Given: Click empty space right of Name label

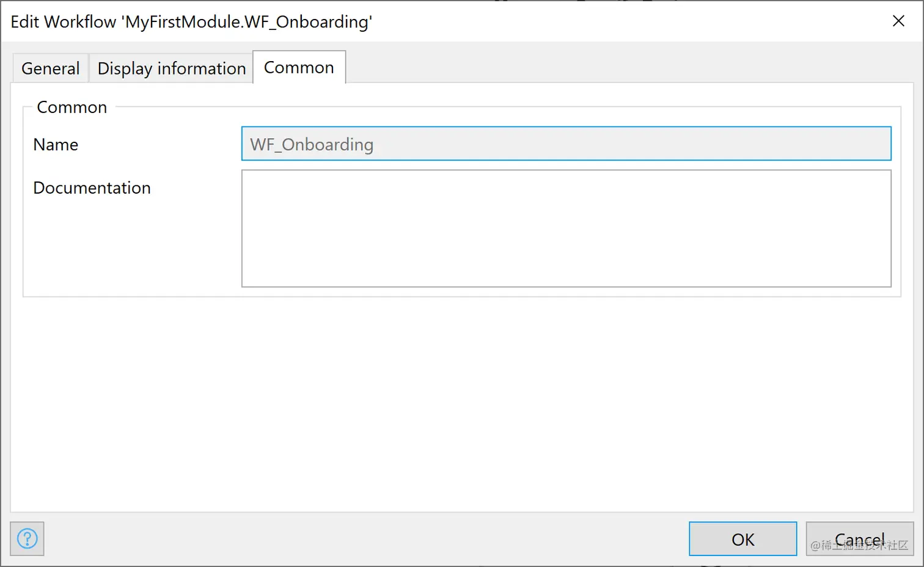Looking at the screenshot, I should click(x=159, y=145).
